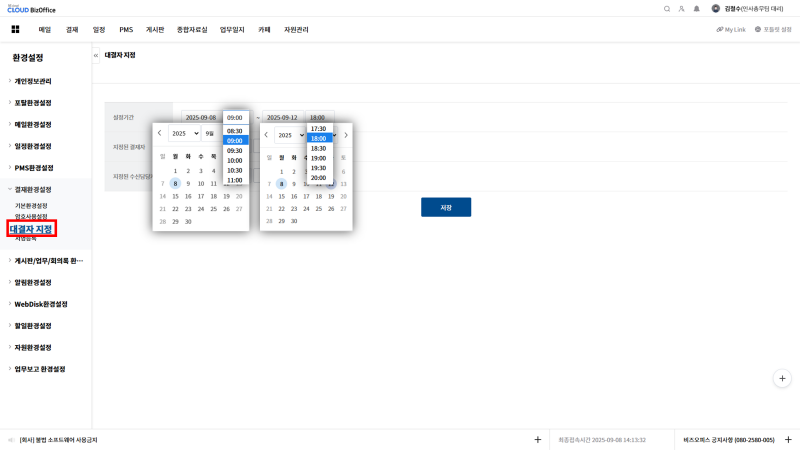Click the start date field 2025-09-08

(201, 117)
